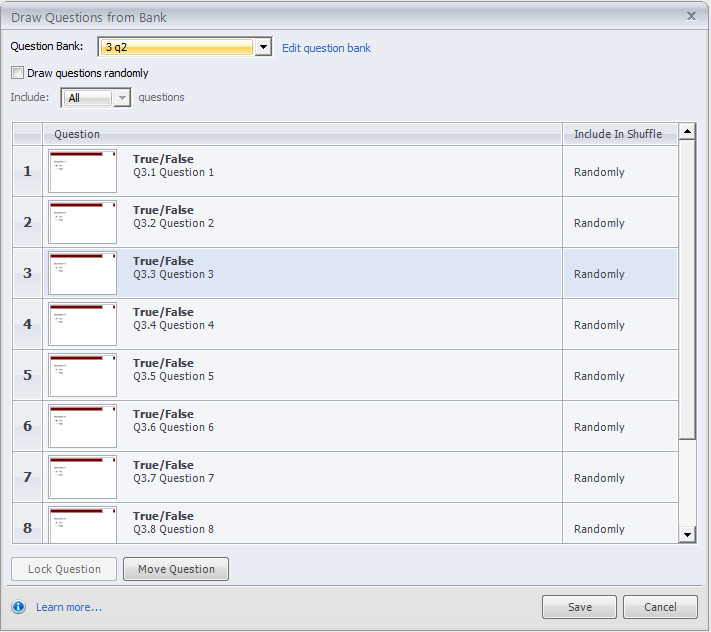The width and height of the screenshot is (711, 632).
Task: Expand the Include questions dropdown
Action: (x=122, y=98)
